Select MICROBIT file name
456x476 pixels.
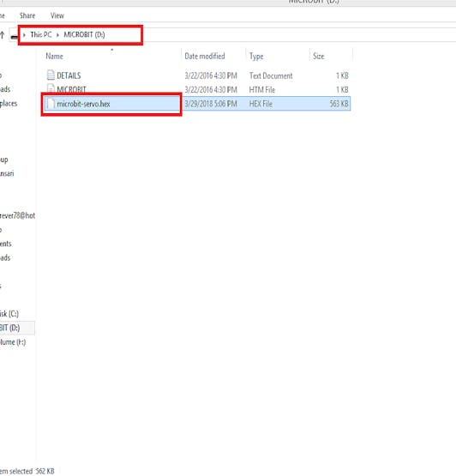[x=71, y=89]
